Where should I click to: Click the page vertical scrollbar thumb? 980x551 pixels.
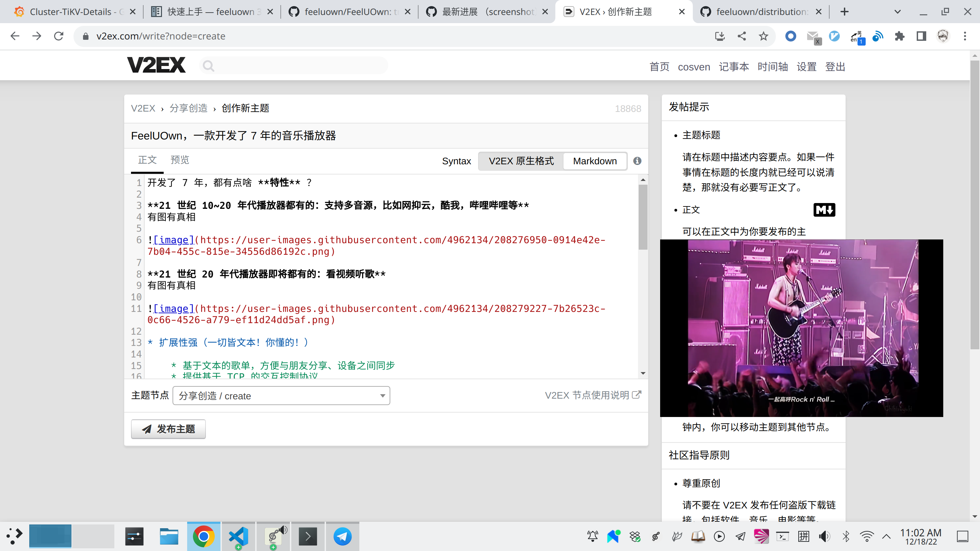pyautogui.click(x=975, y=204)
